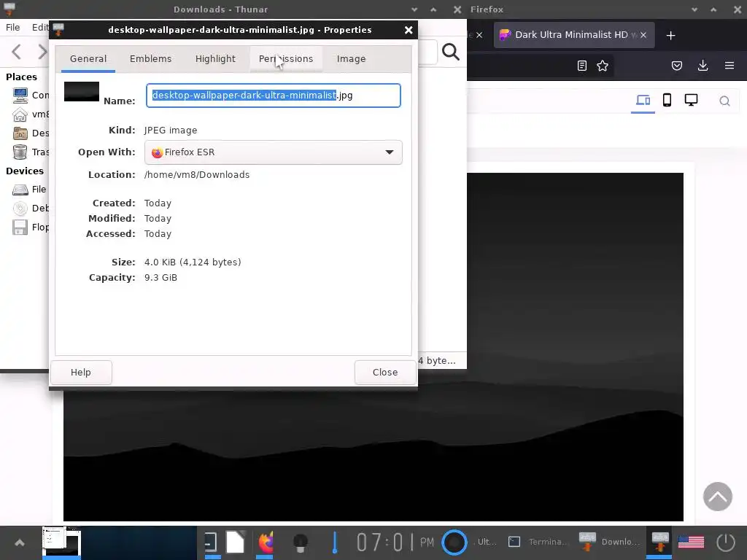747x560 pixels.
Task: Click the lightbulb icon in taskbar
Action: [300, 542]
